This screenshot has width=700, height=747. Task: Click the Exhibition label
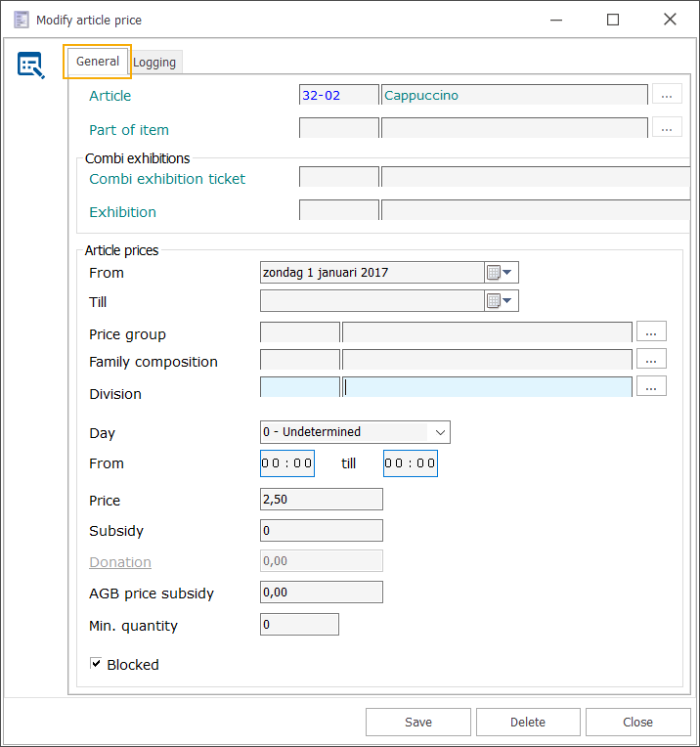(123, 212)
